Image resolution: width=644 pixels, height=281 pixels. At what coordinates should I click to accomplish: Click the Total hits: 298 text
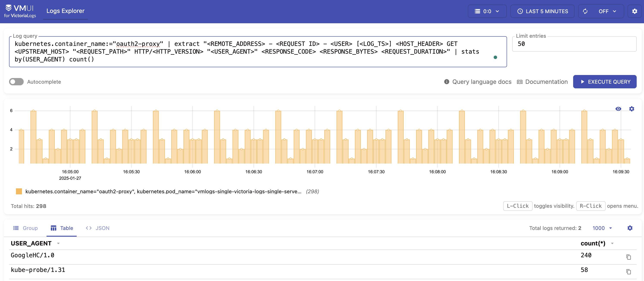click(x=28, y=206)
